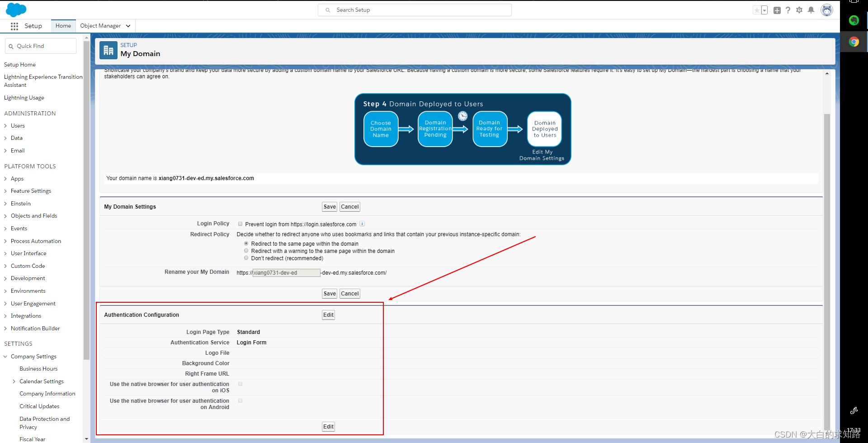Image resolution: width=868 pixels, height=443 pixels.
Task: Open the user avatar profile icon
Action: 827,10
